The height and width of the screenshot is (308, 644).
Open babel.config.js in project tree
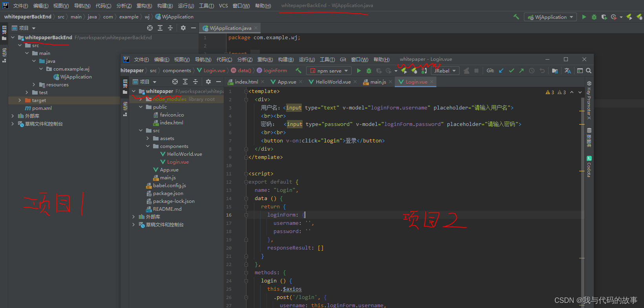click(x=169, y=186)
